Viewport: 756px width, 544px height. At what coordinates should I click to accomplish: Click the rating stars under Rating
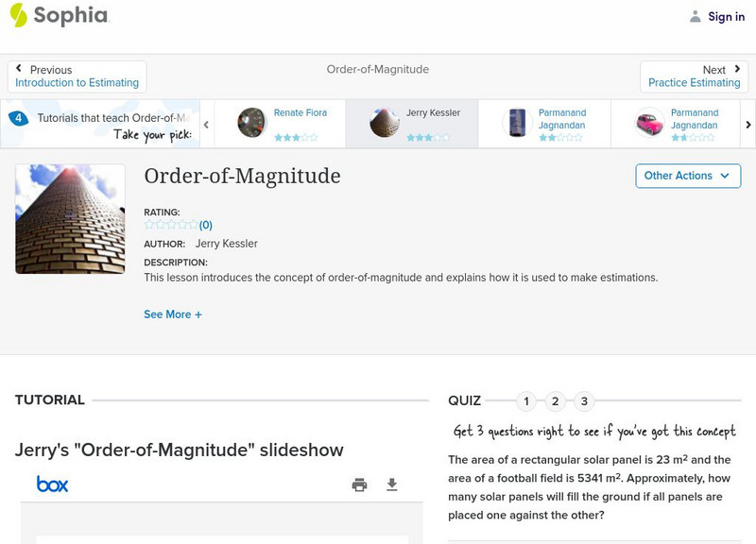[x=171, y=225]
